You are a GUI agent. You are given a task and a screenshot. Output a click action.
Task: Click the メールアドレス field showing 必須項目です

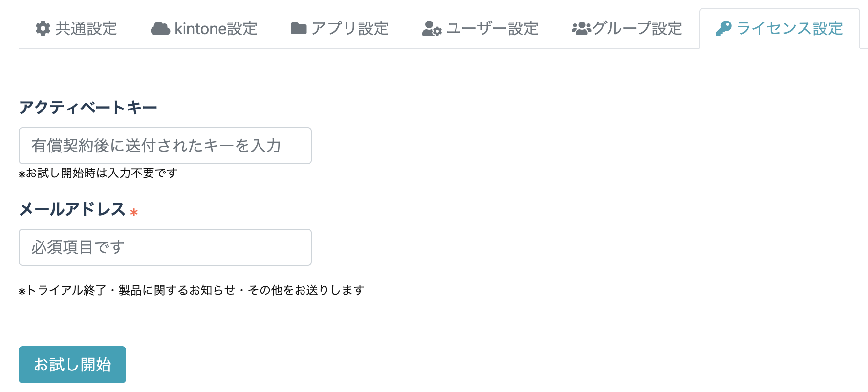click(x=165, y=247)
